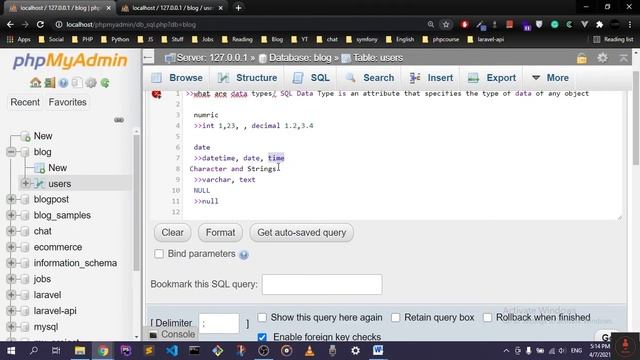
Task: Click Server: 127.0.0.1 breadcrumb link
Action: (212, 58)
